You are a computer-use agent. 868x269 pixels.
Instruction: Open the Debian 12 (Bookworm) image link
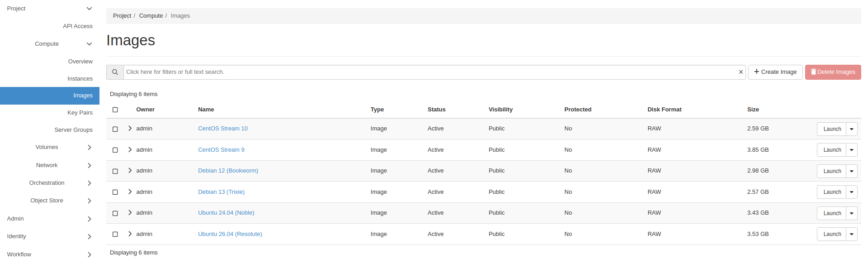tap(228, 171)
